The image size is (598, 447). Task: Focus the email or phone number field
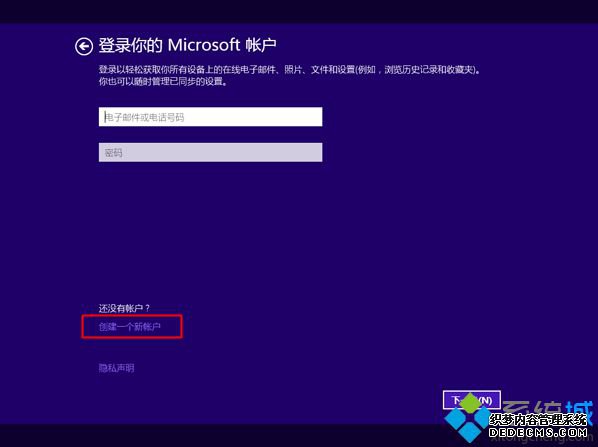click(x=211, y=117)
